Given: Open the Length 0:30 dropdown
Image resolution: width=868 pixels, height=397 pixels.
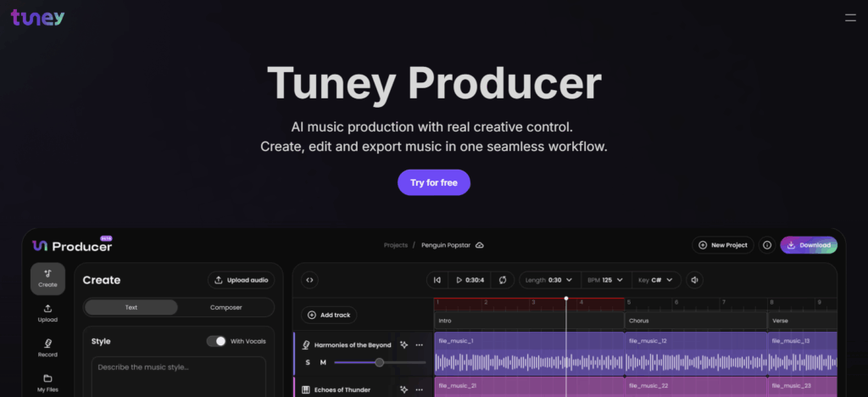Looking at the screenshot, I should (x=549, y=280).
